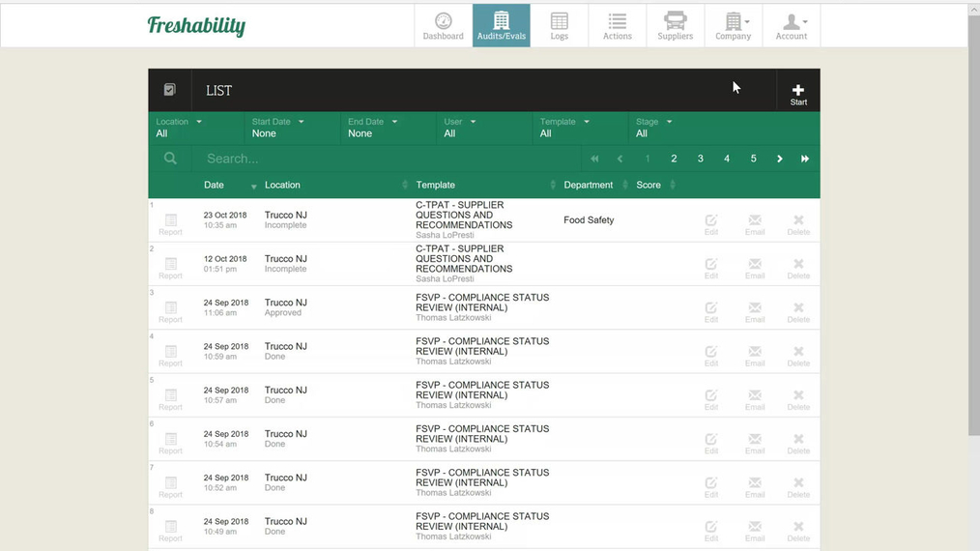
Task: Select the Audits/Evals tab
Action: 502,26
